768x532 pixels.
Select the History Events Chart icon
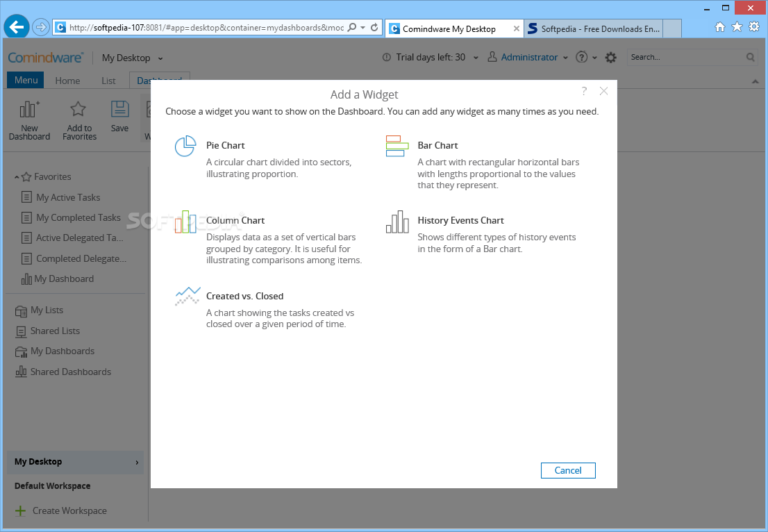tap(397, 222)
